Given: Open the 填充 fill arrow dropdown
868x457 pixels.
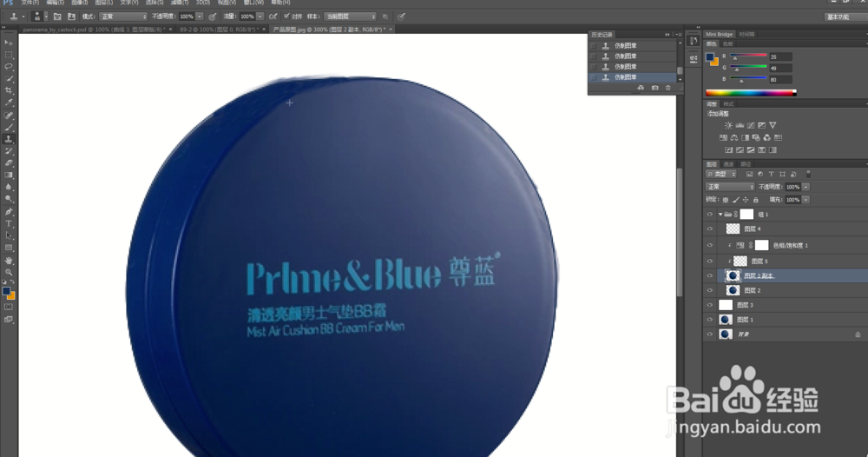Looking at the screenshot, I should coord(806,200).
